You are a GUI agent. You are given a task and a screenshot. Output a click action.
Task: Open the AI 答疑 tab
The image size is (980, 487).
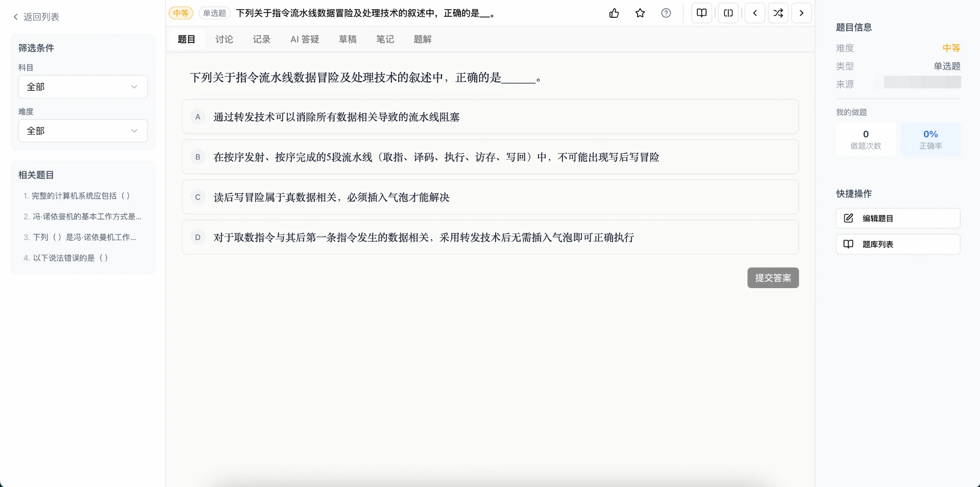click(305, 39)
